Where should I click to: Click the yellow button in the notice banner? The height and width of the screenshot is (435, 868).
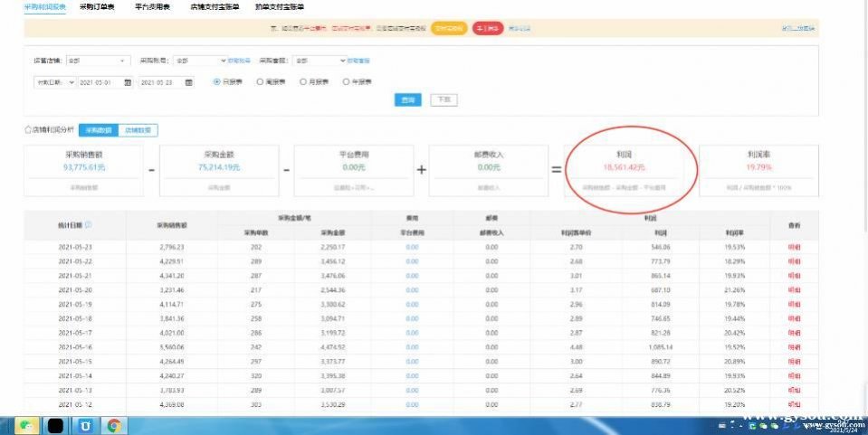click(449, 28)
